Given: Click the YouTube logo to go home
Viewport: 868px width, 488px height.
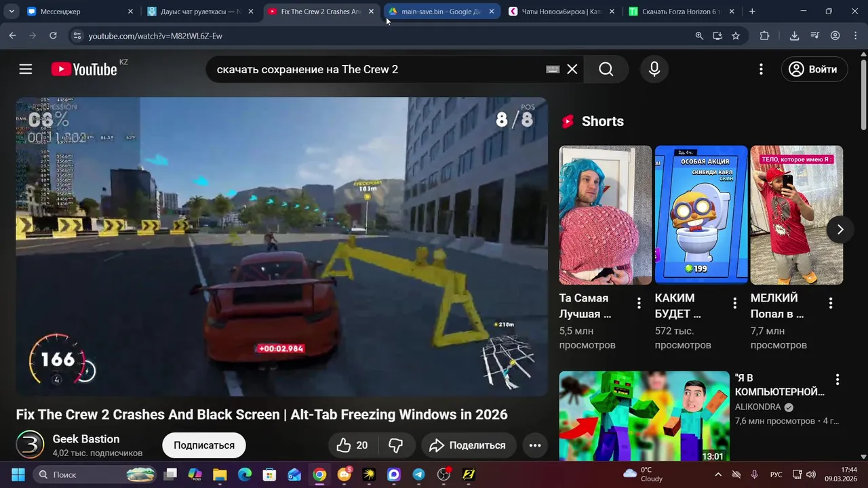Looking at the screenshot, I should [84, 69].
